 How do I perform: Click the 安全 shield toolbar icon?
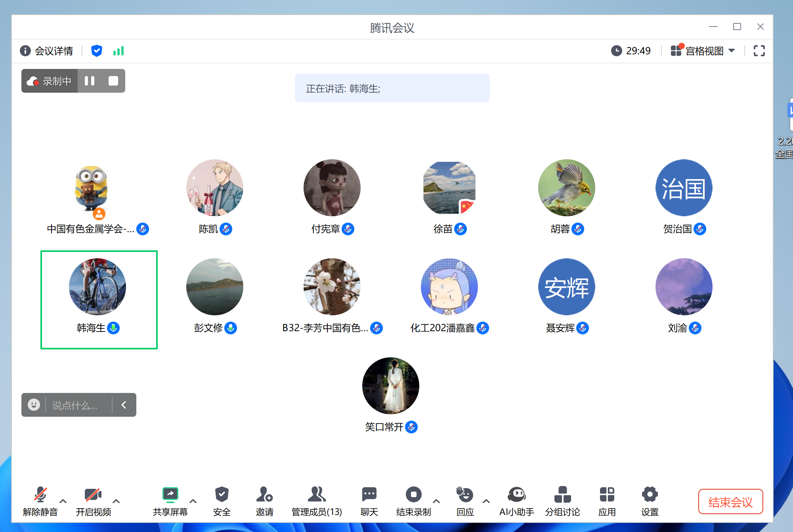[222, 495]
